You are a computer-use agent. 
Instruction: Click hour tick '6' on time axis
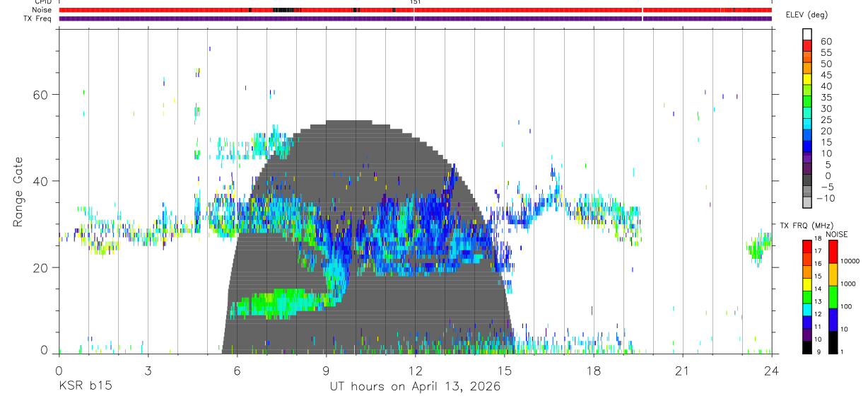[x=237, y=371]
